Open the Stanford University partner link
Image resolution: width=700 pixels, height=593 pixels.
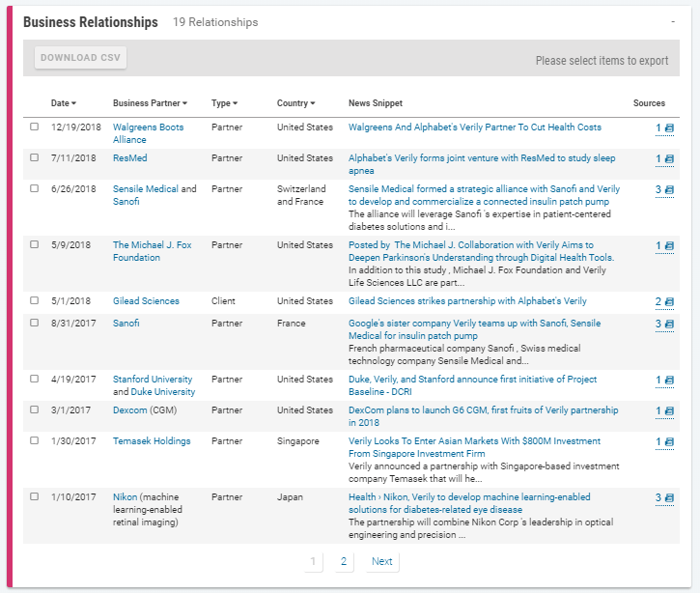point(153,380)
